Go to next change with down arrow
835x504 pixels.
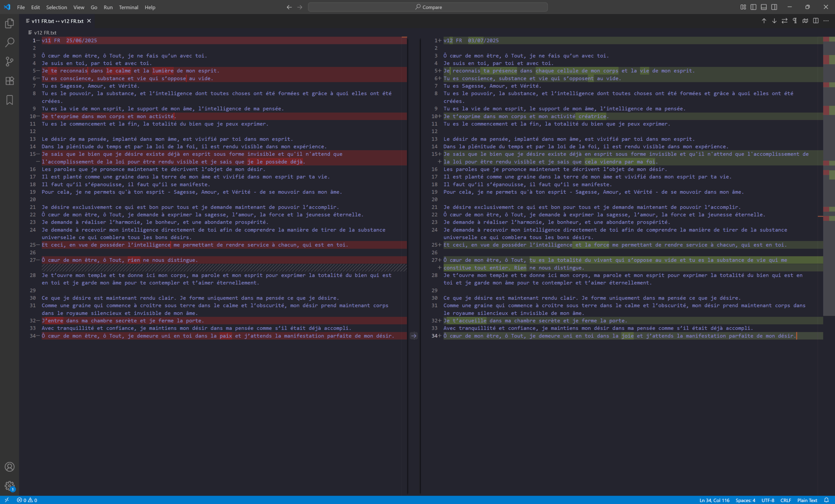[x=774, y=21]
